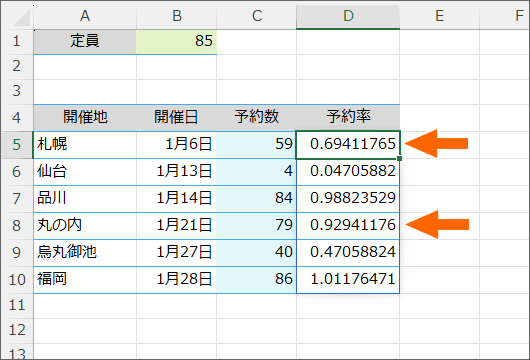Click the date cell 1月14日
The image size is (530, 360).
[176, 199]
